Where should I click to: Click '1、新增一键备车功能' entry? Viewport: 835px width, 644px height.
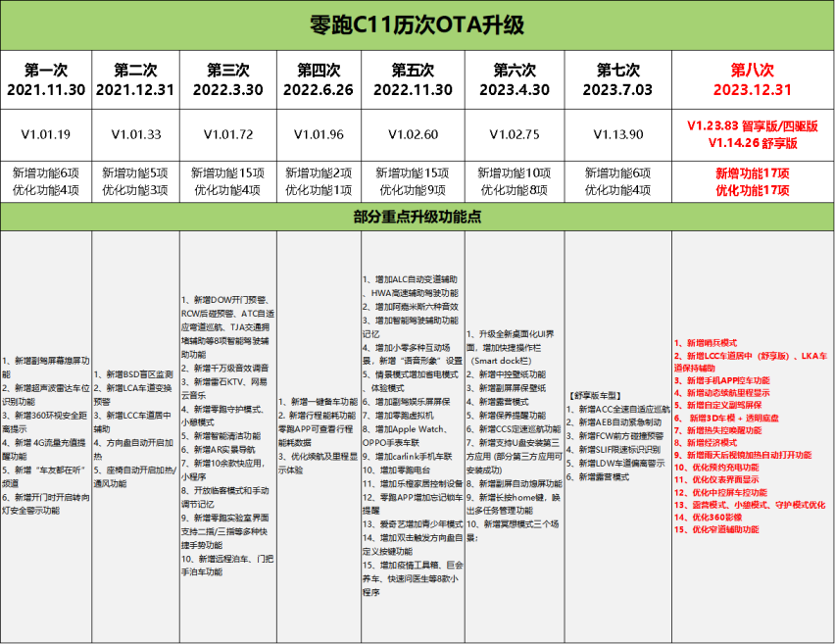(x=318, y=402)
